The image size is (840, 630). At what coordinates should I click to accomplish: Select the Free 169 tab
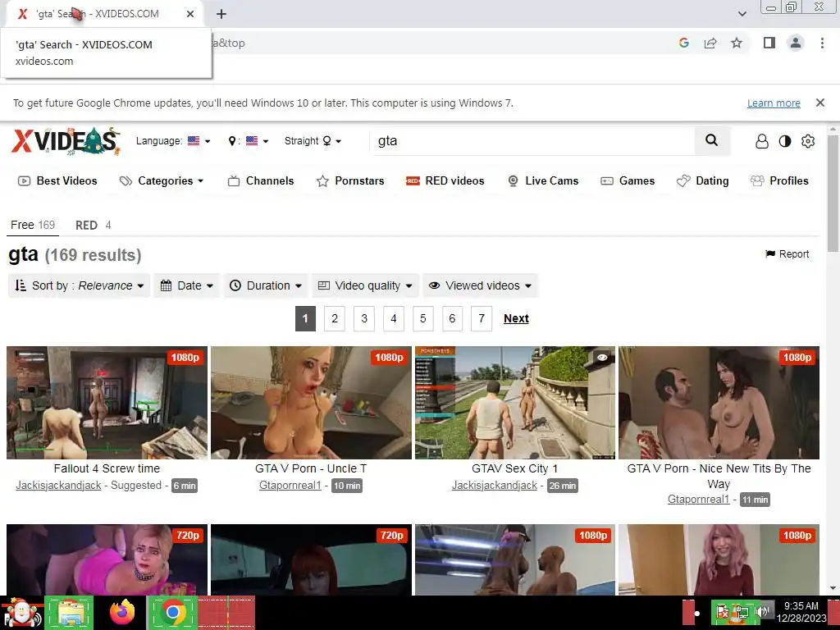(x=33, y=225)
